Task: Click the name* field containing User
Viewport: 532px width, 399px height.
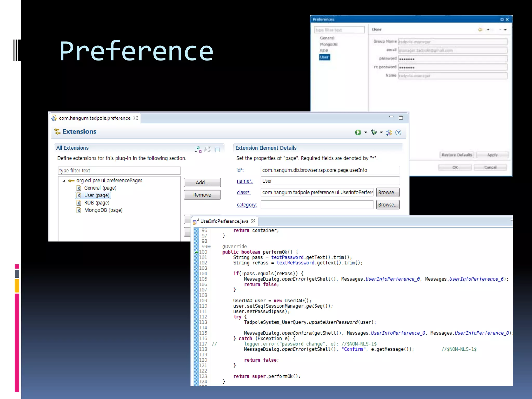Action: click(x=330, y=181)
